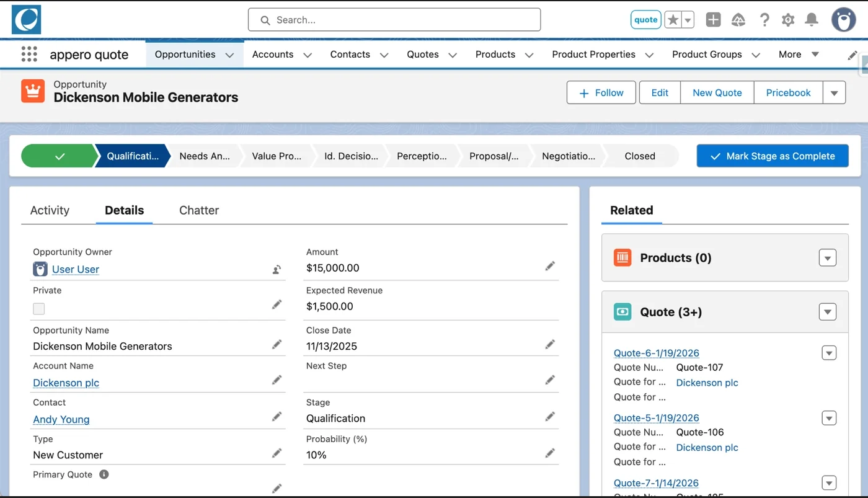Switch to the Chatter tab
Viewport: 868px width, 498px height.
tap(199, 210)
